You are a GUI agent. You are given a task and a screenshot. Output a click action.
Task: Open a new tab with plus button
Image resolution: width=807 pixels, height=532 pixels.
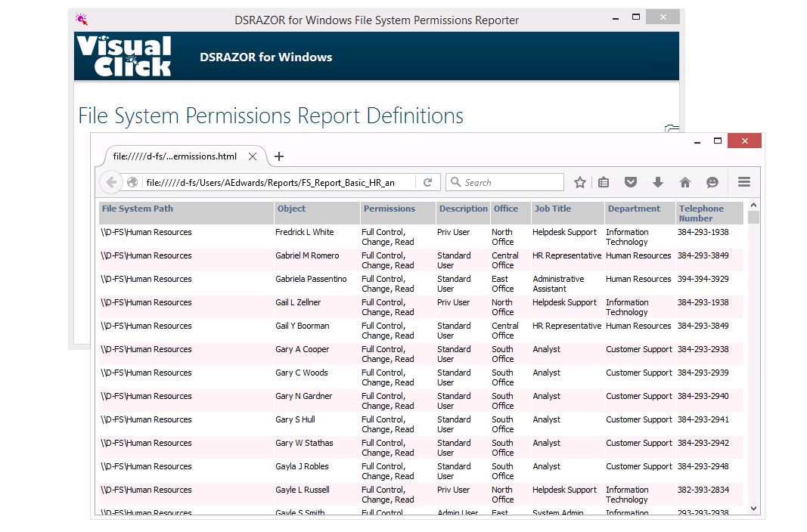point(279,156)
